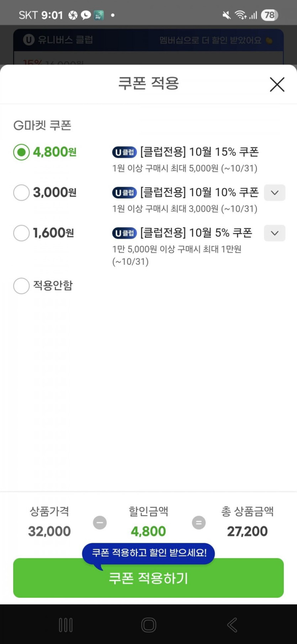The width and height of the screenshot is (297, 644).
Task: Close the coupon apply dialog with X
Action: click(277, 84)
